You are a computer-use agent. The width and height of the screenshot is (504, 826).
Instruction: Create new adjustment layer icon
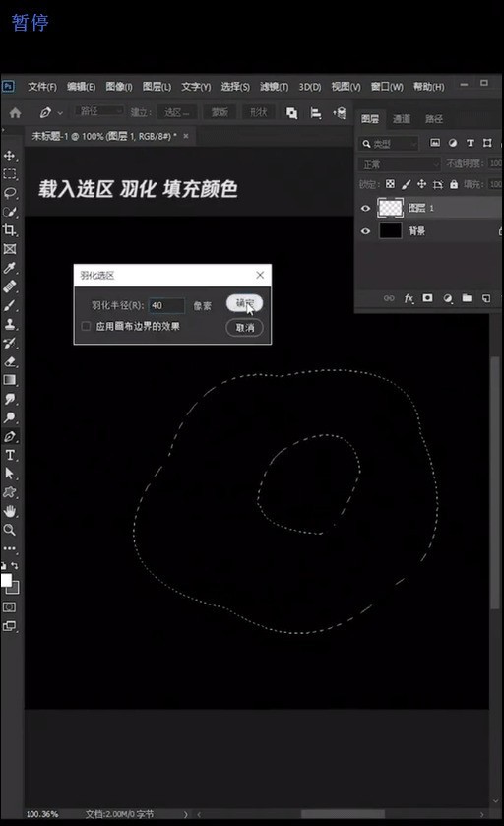tap(448, 298)
